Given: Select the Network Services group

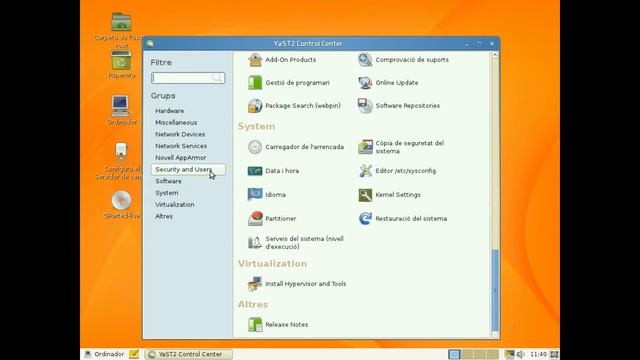Looking at the screenshot, I should click(x=181, y=146).
